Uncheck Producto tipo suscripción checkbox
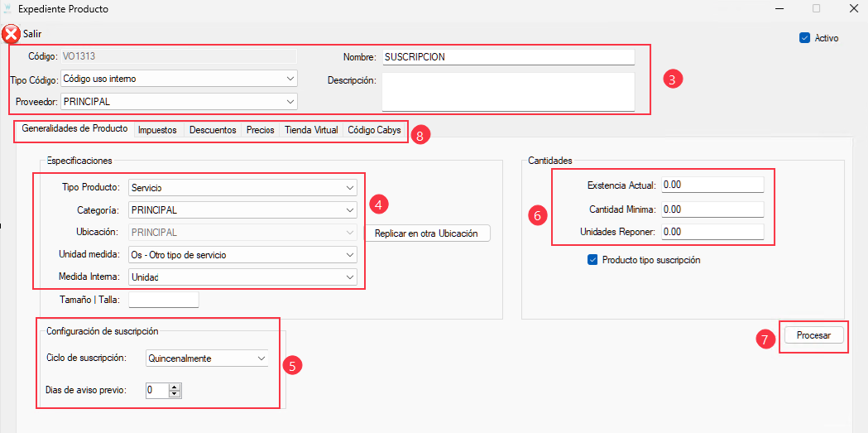The height and width of the screenshot is (433, 868). (592, 260)
